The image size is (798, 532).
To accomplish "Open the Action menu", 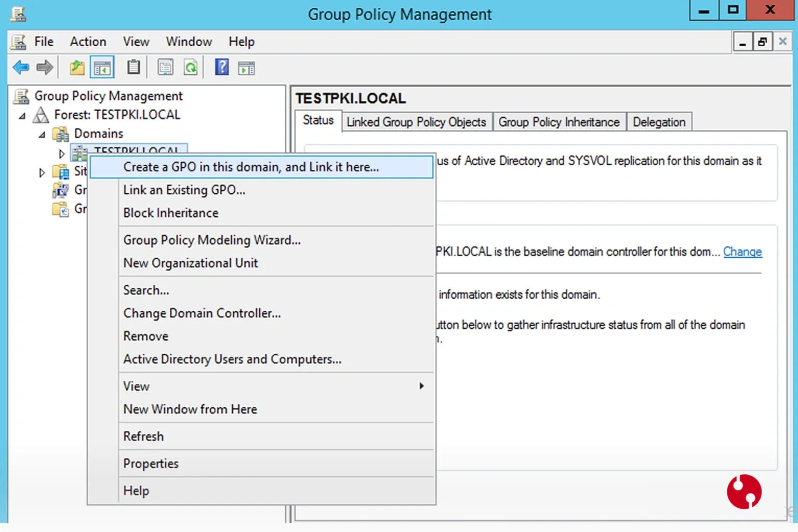I will coord(88,42).
